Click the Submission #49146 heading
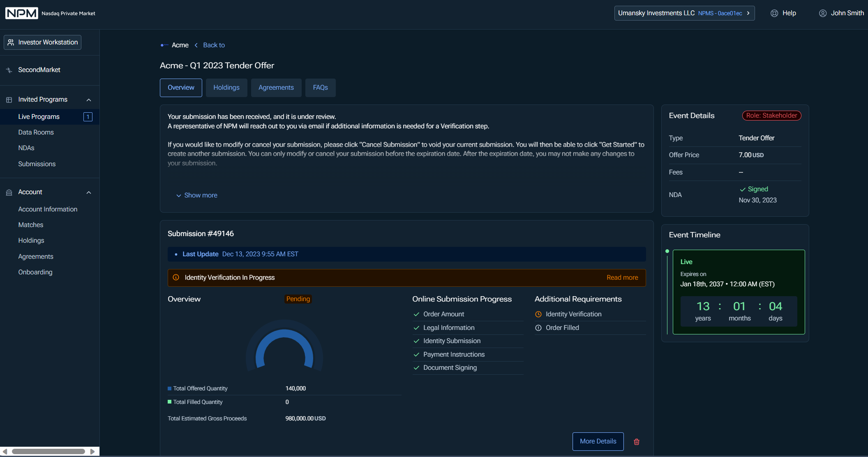Screen dimensions: 868x457 tap(201, 234)
